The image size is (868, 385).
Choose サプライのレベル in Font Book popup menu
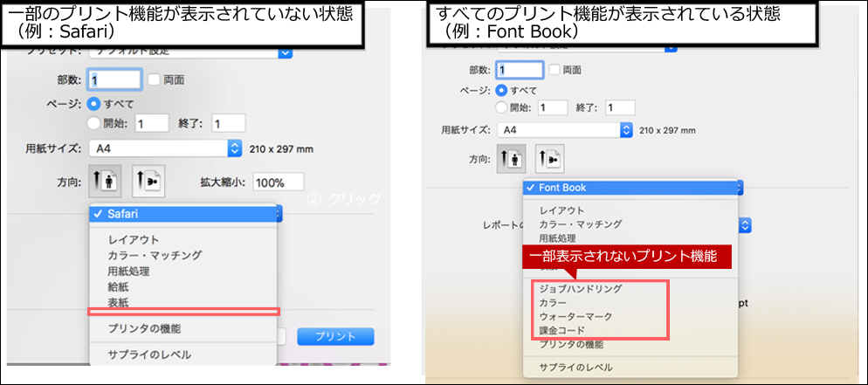tap(575, 368)
